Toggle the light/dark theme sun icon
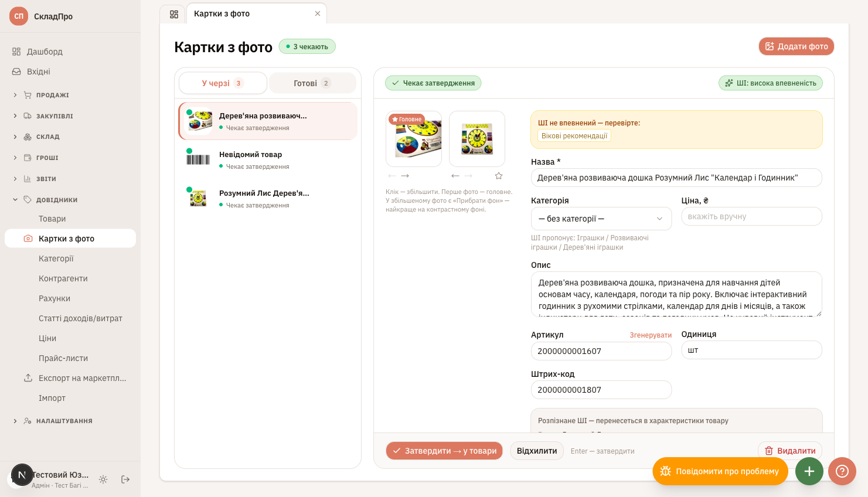The width and height of the screenshot is (868, 497). (x=103, y=479)
